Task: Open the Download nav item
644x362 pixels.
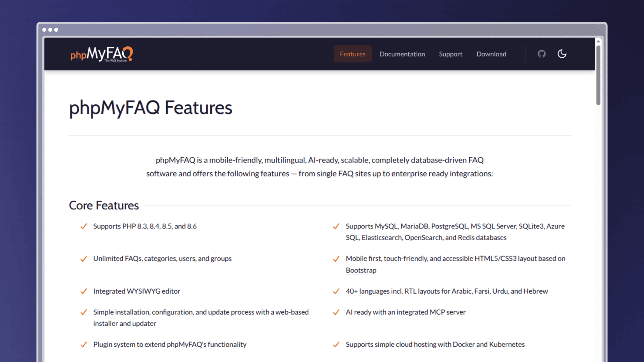Action: click(x=491, y=54)
